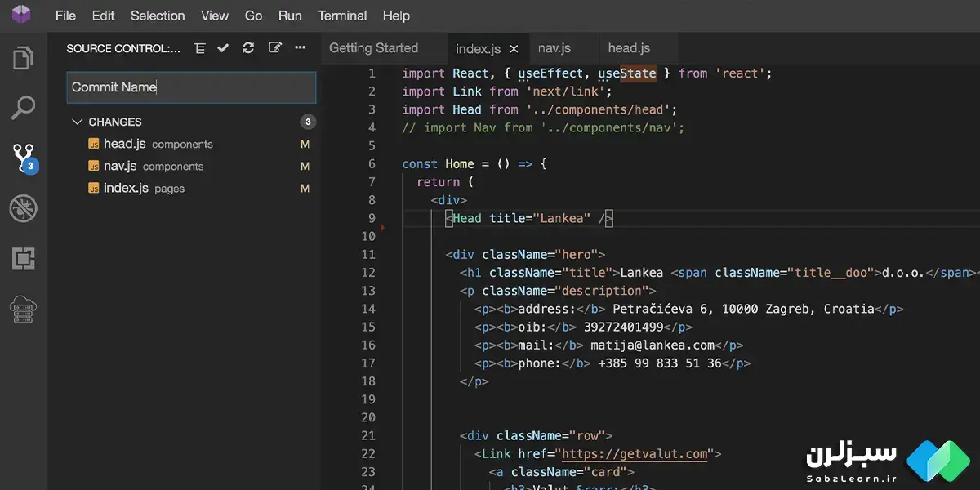Open the Extensions view icon

pos(23,259)
